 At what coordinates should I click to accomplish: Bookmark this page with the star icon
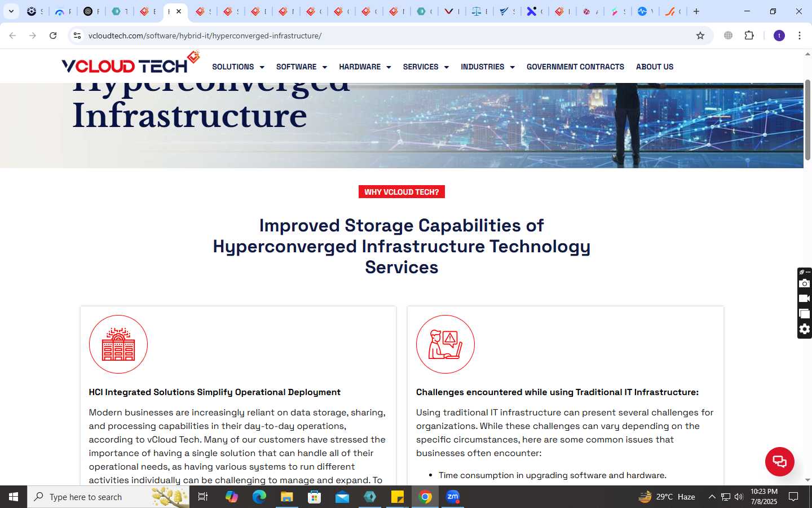(700, 36)
